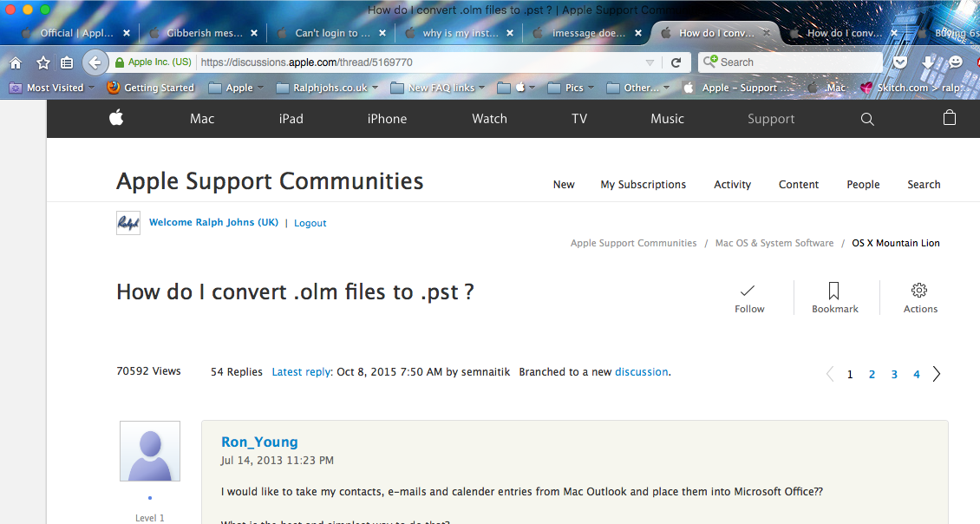Go to the next page with the chevron
The height and width of the screenshot is (524, 980).
coord(937,374)
